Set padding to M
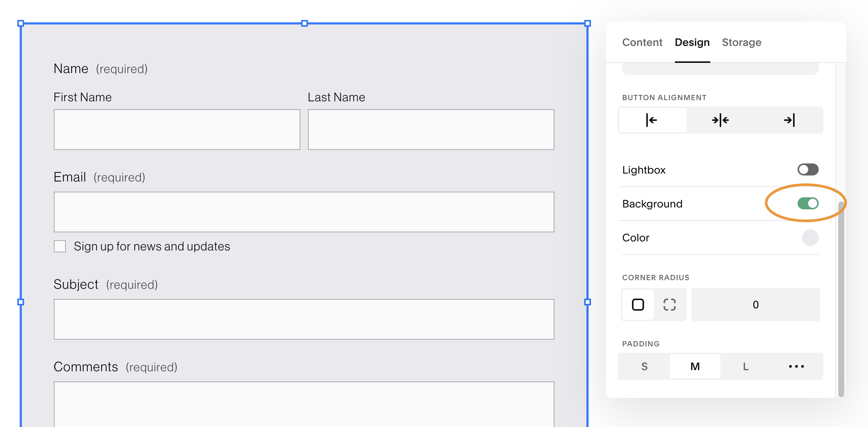Viewport: 868px width, 427px height. pyautogui.click(x=695, y=366)
